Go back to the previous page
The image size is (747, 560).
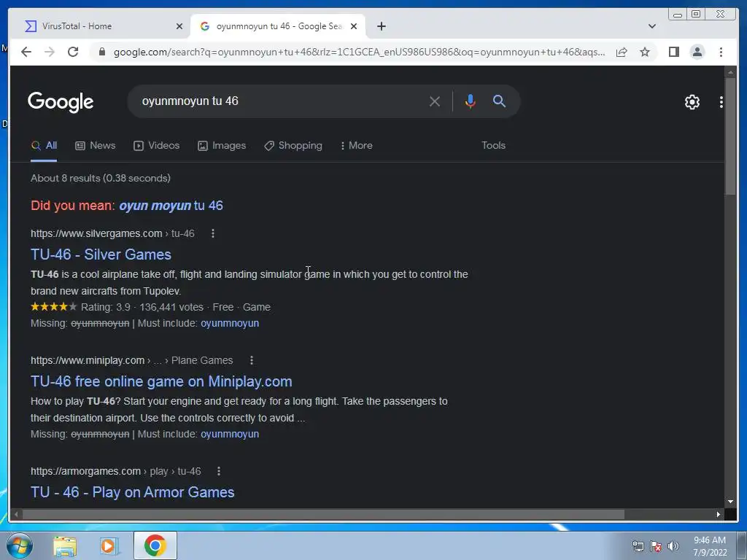pyautogui.click(x=26, y=52)
